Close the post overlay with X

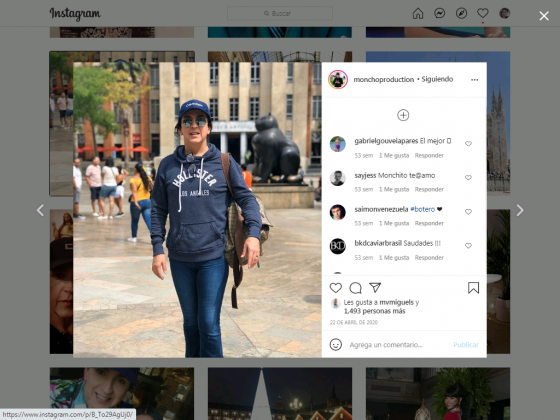(544, 16)
